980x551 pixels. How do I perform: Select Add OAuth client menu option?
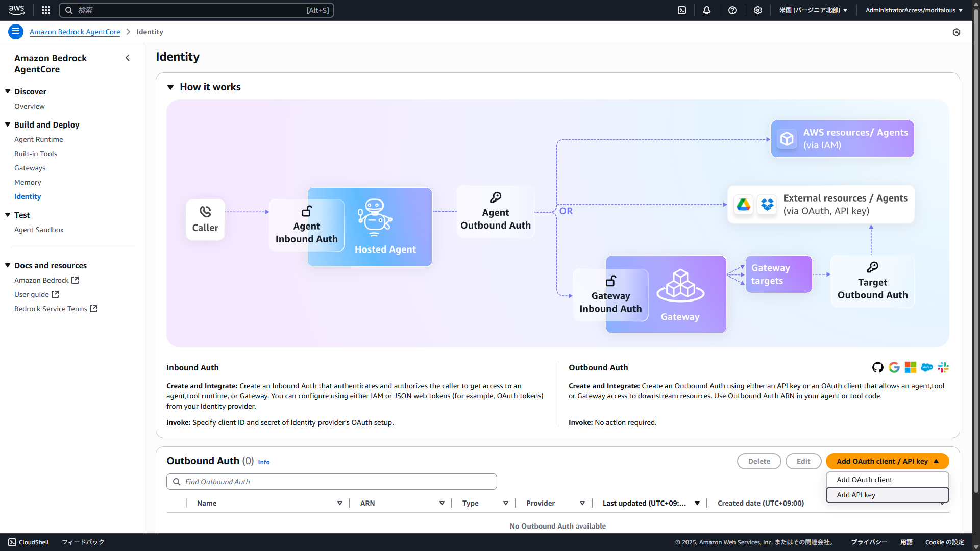864,480
